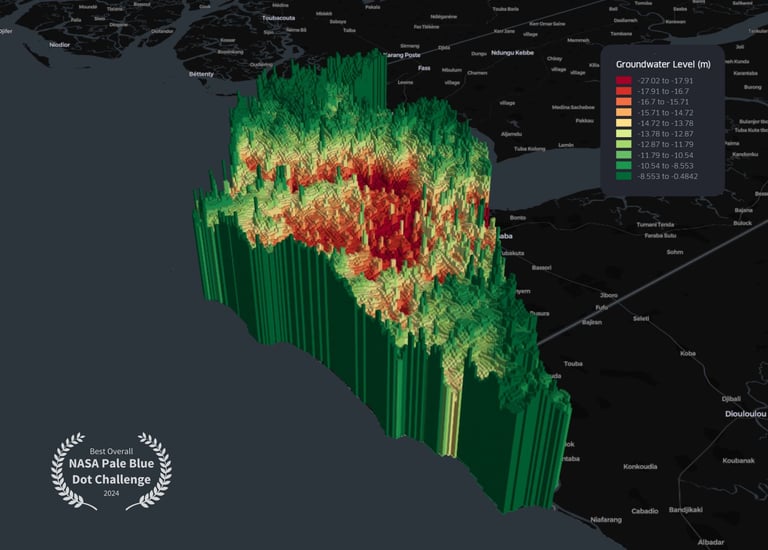Select the Koba village label
This screenshot has height=550, width=768.
[688, 353]
